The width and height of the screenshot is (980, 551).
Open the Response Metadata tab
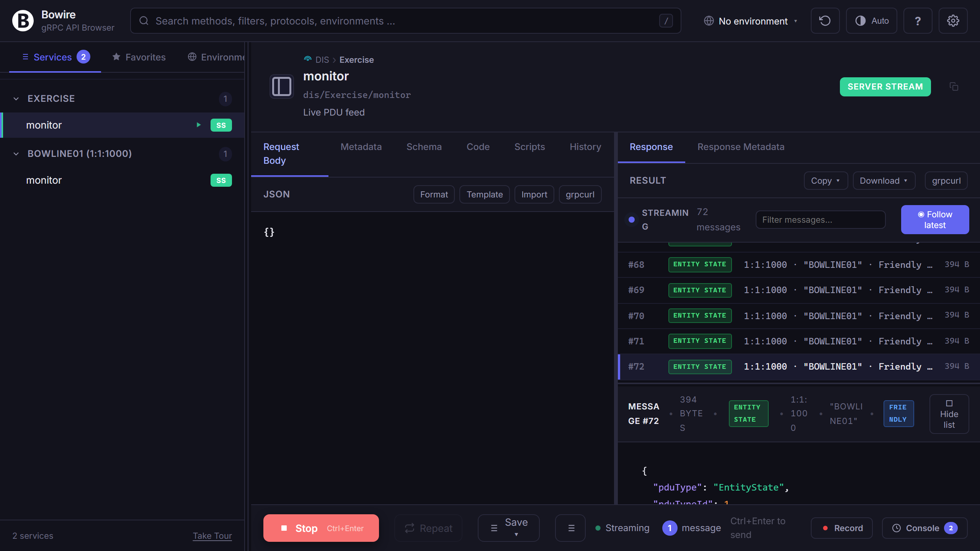pos(741,147)
